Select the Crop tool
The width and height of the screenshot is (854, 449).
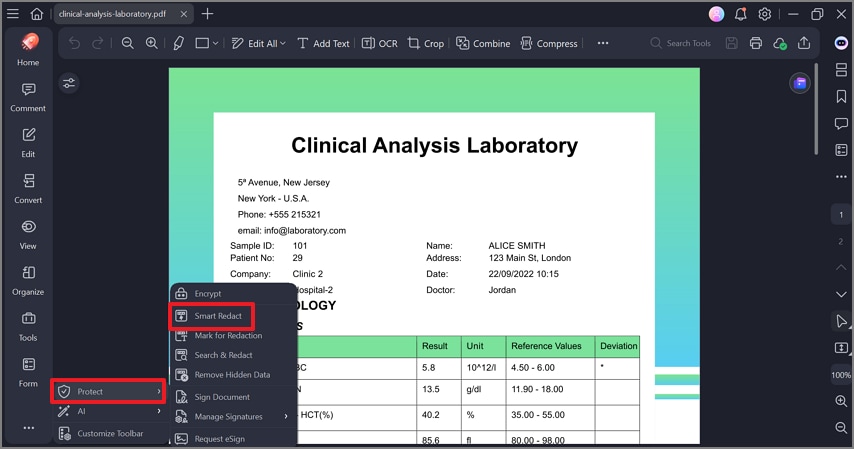426,44
